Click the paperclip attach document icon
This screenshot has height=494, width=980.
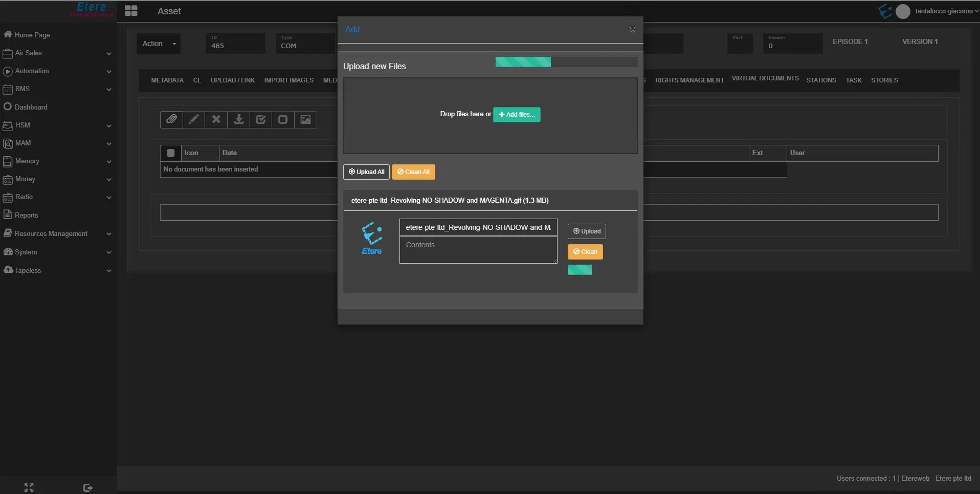coord(171,119)
